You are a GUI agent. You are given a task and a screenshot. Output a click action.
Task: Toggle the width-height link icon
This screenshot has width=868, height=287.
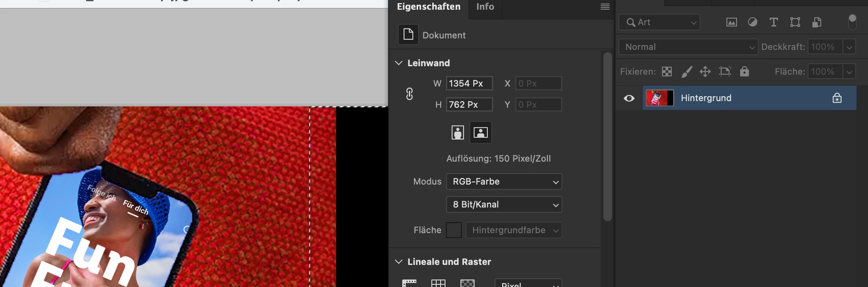point(409,94)
